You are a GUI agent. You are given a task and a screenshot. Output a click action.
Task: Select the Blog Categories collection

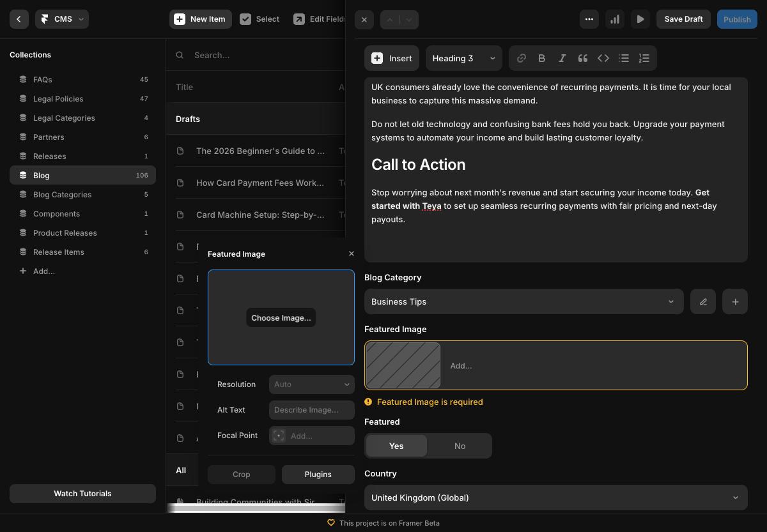point(62,195)
